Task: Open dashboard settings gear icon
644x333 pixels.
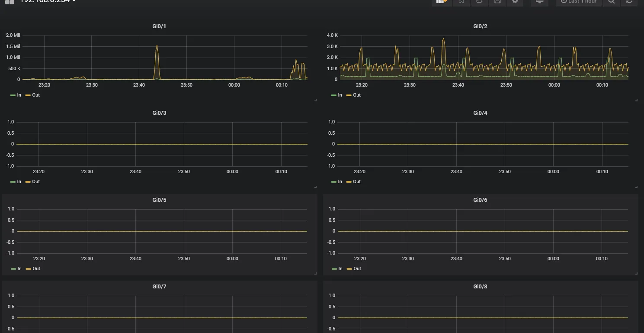Action: [515, 2]
